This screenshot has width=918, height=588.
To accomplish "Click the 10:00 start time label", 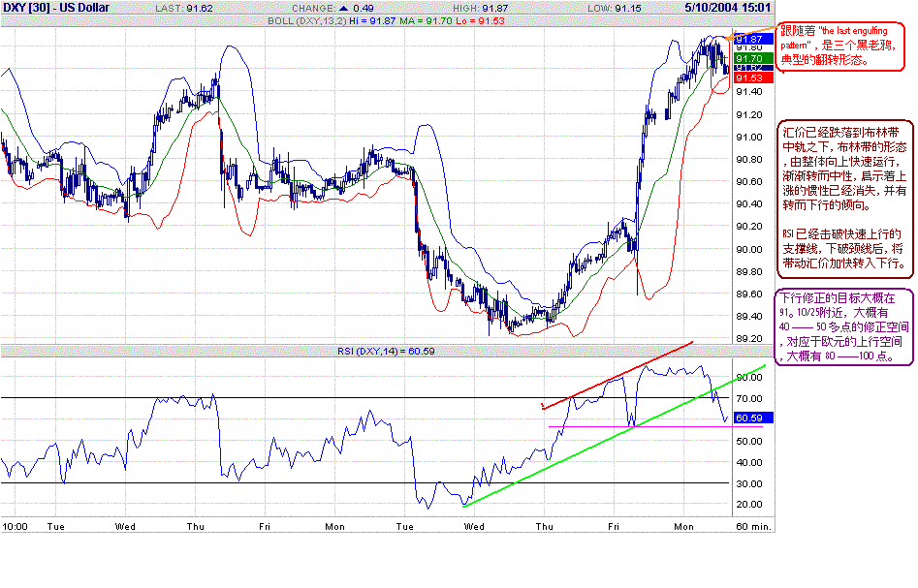I will click(x=15, y=527).
